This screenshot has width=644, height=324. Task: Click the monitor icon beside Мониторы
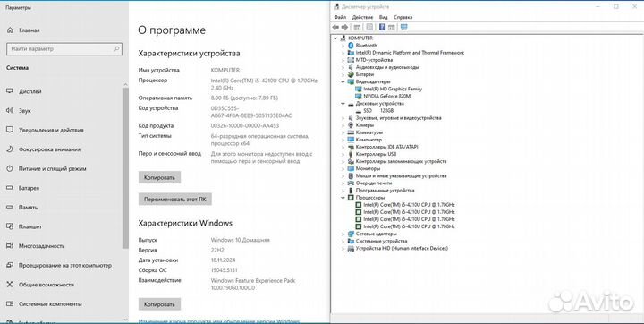click(x=351, y=168)
